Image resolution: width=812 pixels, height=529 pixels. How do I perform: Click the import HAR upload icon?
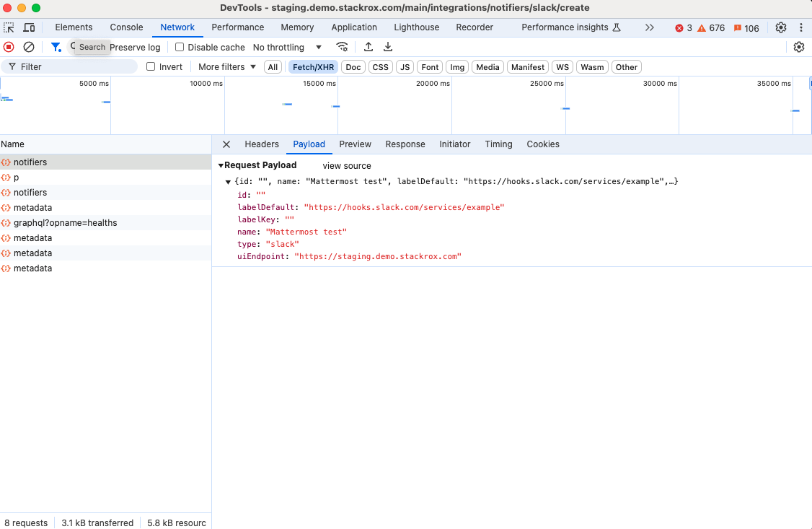(x=369, y=47)
